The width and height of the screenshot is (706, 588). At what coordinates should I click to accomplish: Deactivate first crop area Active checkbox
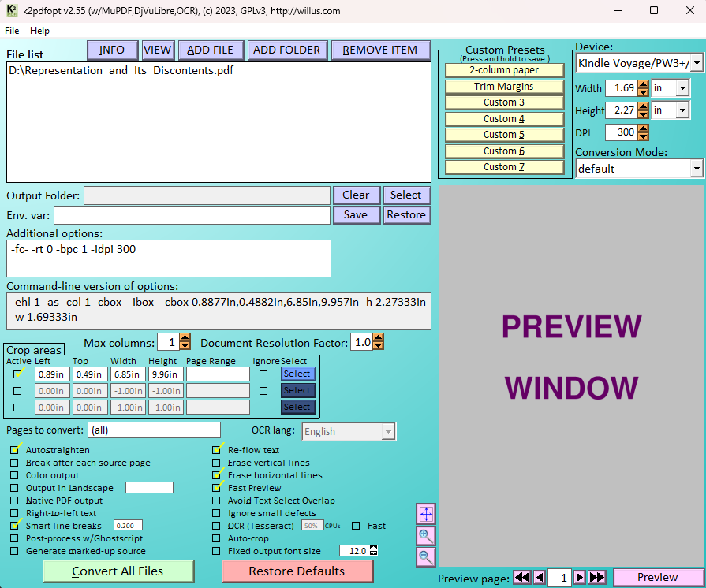[17, 374]
